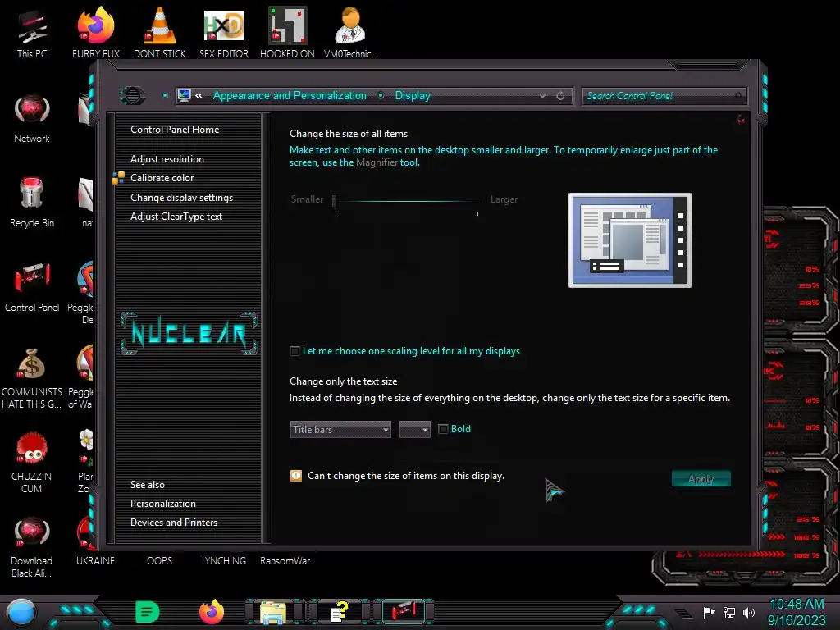The image size is (840, 630).
Task: Open the Magnifier tool link
Action: tap(377, 162)
